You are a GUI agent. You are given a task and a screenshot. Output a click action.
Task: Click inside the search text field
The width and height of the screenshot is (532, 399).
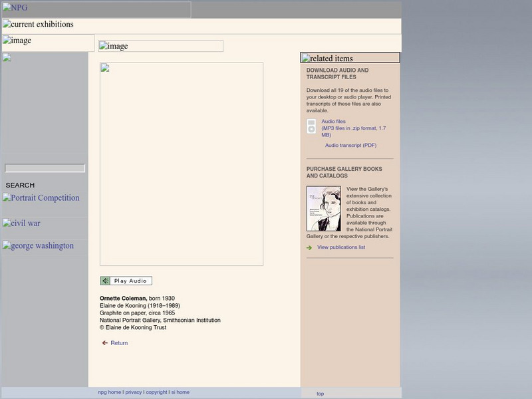point(45,169)
